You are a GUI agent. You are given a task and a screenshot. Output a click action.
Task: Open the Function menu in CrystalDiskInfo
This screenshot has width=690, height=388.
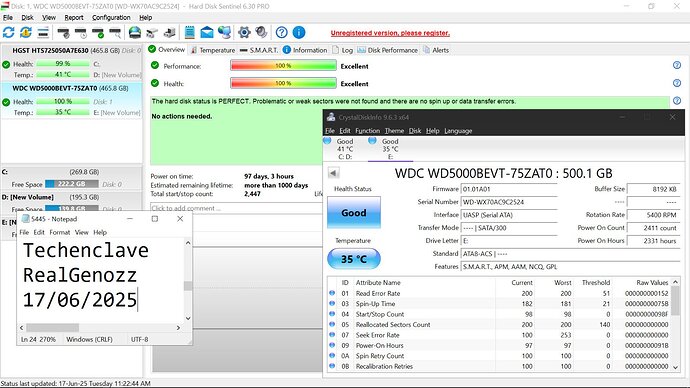click(367, 131)
